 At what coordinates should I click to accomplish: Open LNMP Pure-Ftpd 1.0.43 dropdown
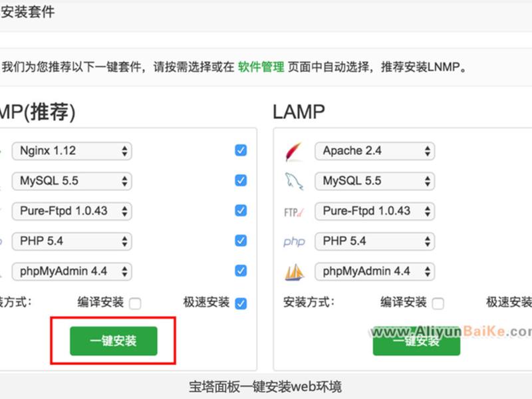pyautogui.click(x=72, y=211)
